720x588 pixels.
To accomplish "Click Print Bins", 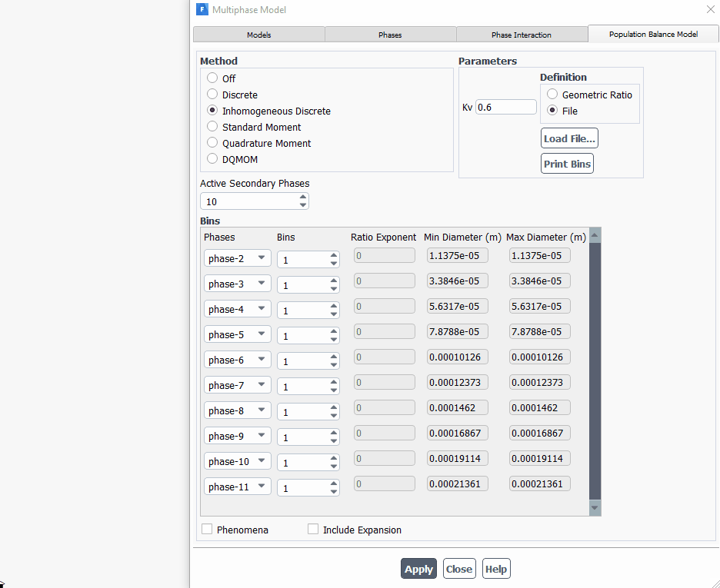I will click(567, 163).
